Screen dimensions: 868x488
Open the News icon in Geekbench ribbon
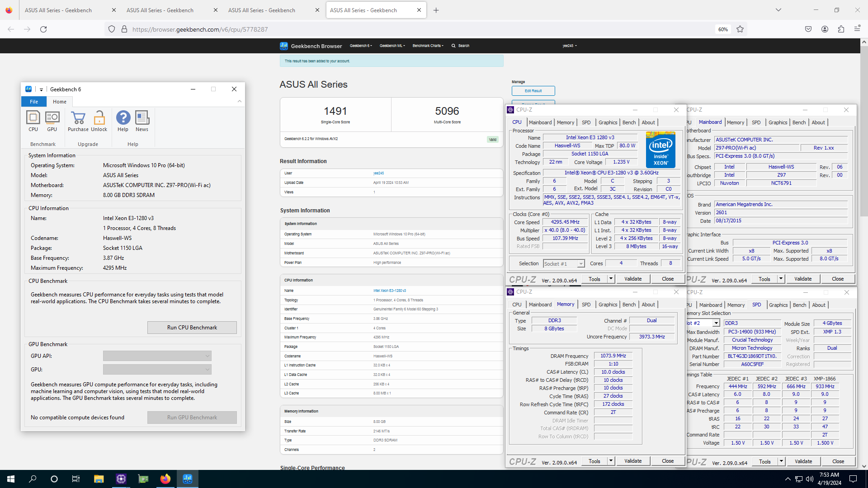click(142, 121)
